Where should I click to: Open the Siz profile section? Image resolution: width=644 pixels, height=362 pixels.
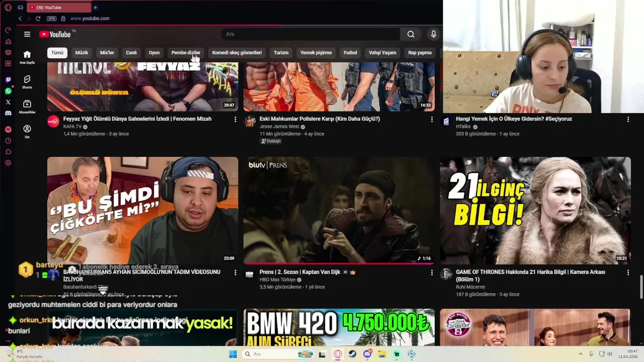click(27, 132)
